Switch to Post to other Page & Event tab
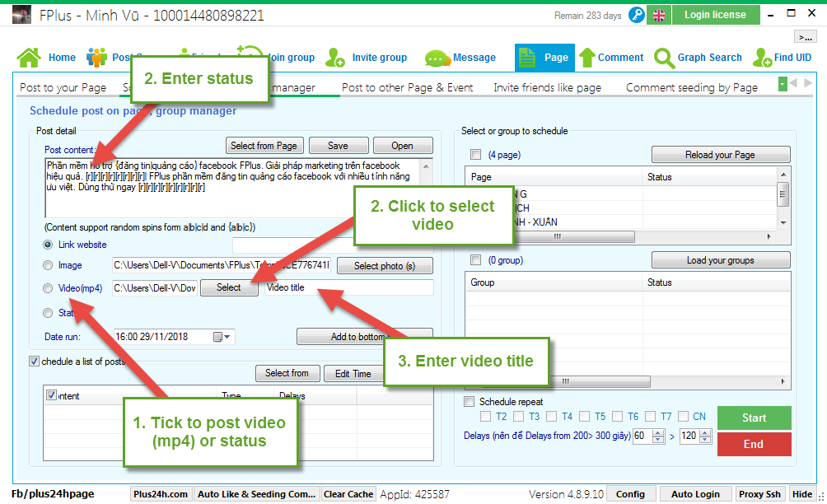Image resolution: width=827 pixels, height=504 pixels. coord(408,87)
